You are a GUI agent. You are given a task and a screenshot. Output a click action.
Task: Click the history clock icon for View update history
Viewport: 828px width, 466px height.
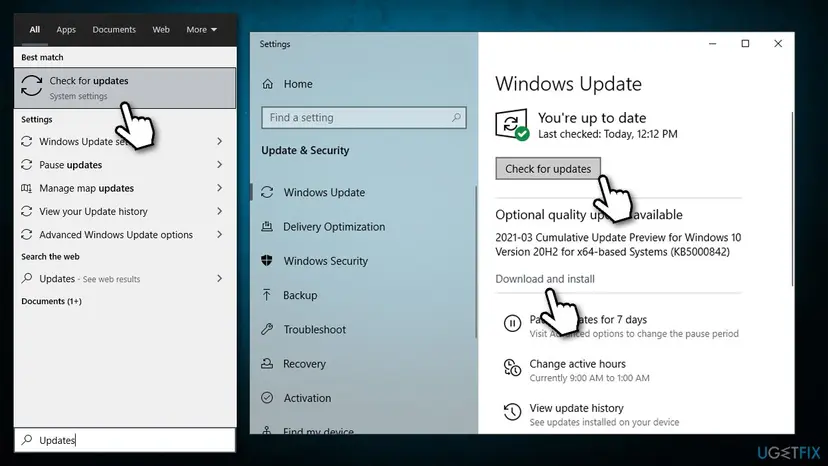click(x=512, y=412)
